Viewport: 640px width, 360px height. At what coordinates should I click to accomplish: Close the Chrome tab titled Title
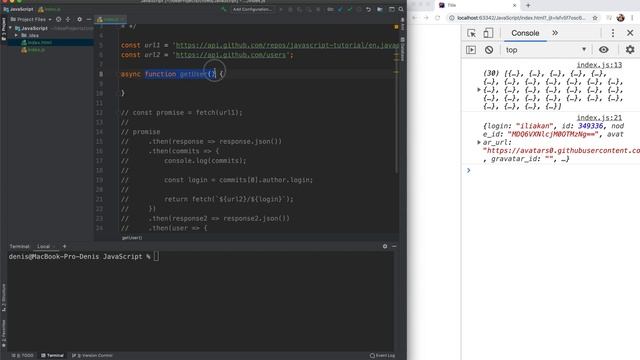514,5
